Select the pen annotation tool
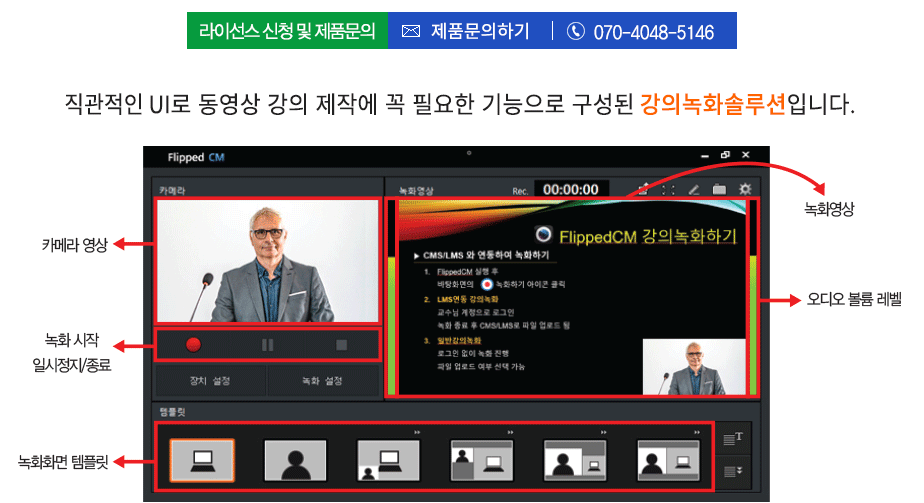This screenshot has height=503, width=924. (x=694, y=188)
